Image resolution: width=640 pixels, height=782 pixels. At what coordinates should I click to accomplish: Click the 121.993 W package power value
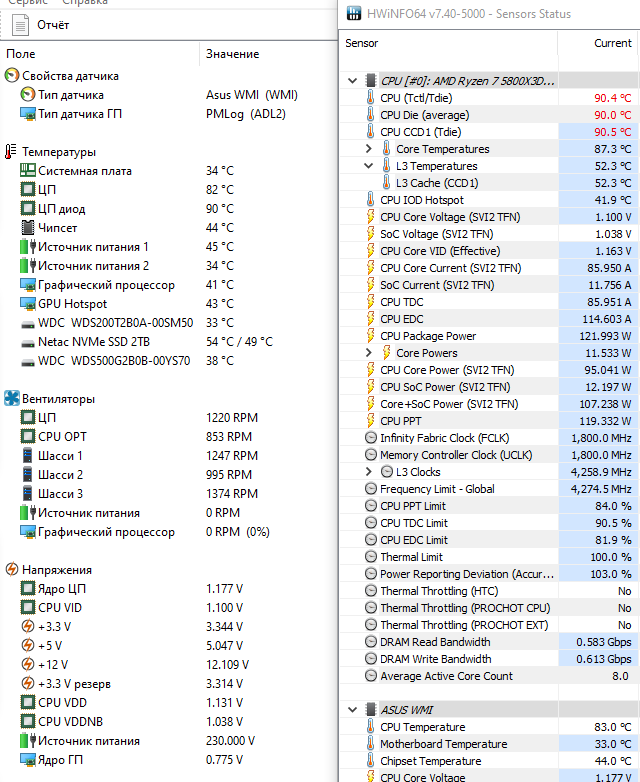[605, 336]
